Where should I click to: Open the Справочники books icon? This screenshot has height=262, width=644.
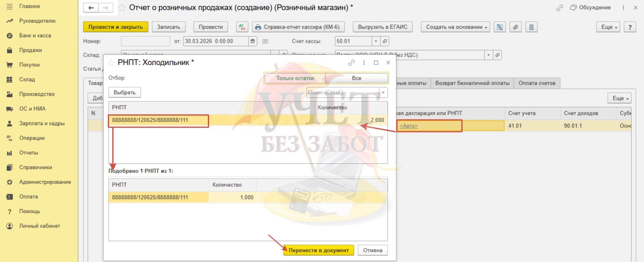coord(10,167)
